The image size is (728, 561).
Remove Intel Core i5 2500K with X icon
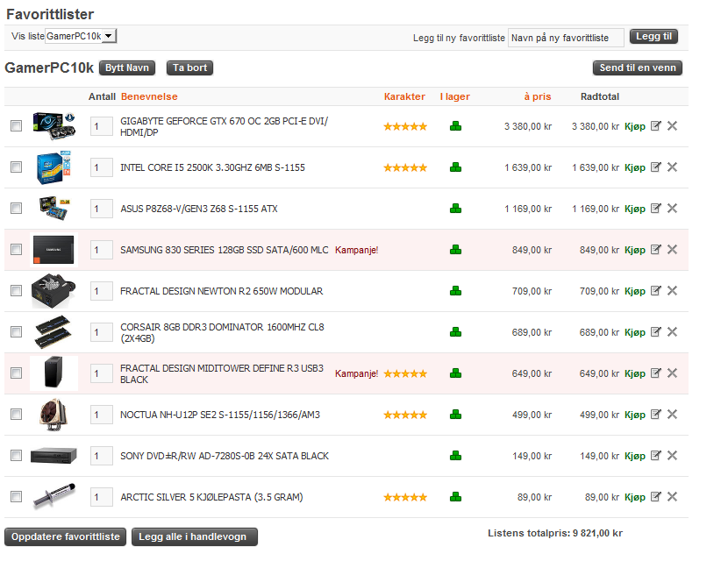(673, 167)
